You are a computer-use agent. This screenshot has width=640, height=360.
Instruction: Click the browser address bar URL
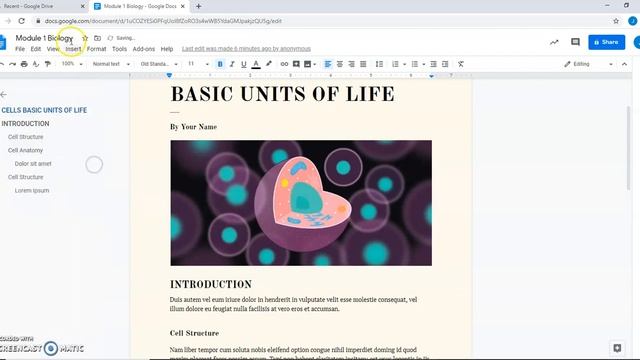click(163, 21)
